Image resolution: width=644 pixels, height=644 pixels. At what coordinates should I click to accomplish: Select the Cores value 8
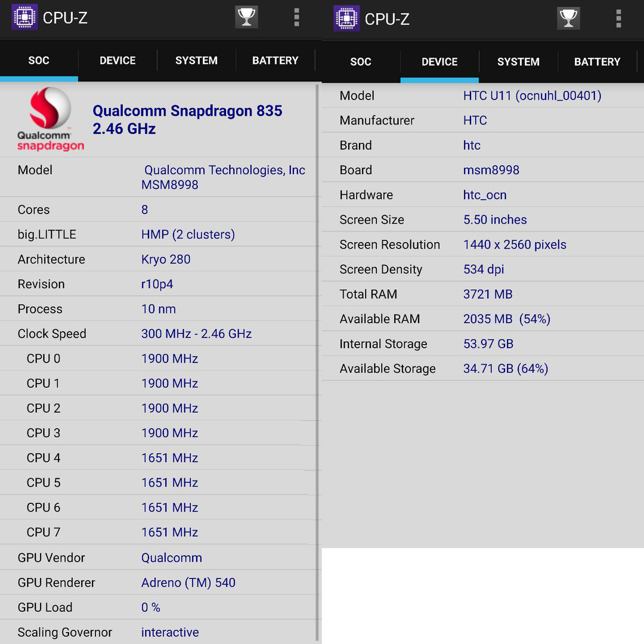(x=144, y=209)
